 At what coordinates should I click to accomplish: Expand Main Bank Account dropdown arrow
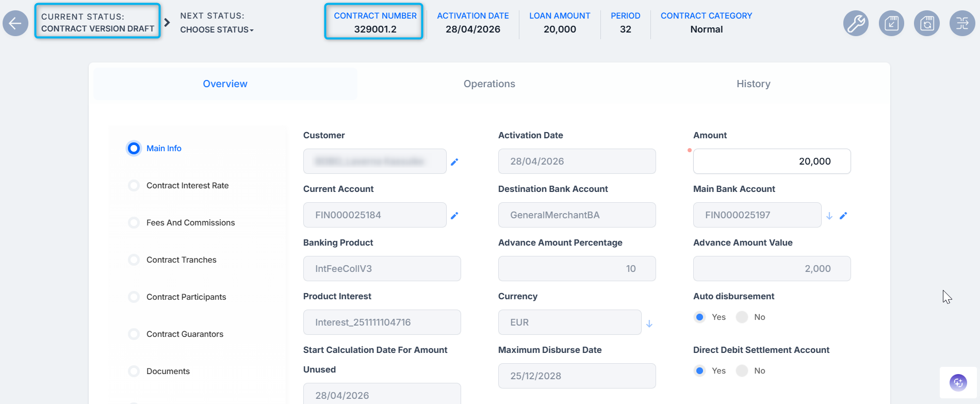coord(829,216)
